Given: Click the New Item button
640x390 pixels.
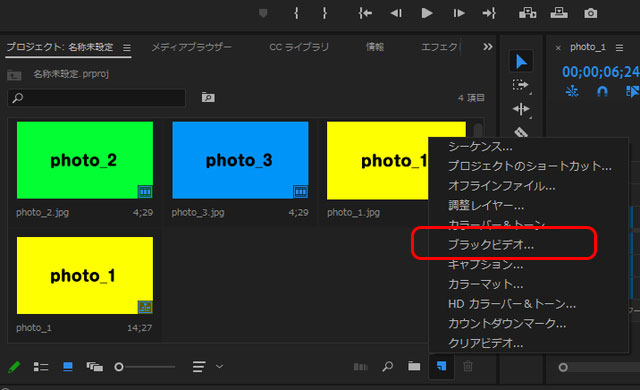Looking at the screenshot, I should pyautogui.click(x=441, y=366).
